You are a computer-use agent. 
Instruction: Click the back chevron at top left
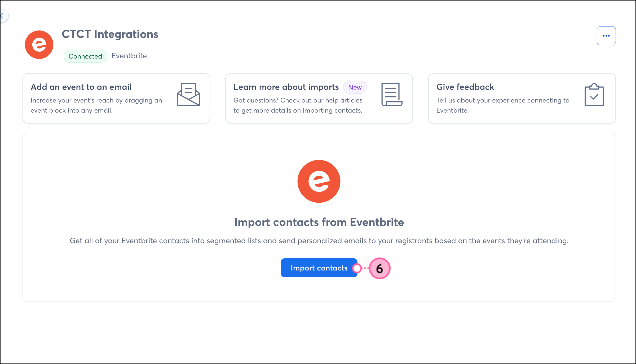3,16
